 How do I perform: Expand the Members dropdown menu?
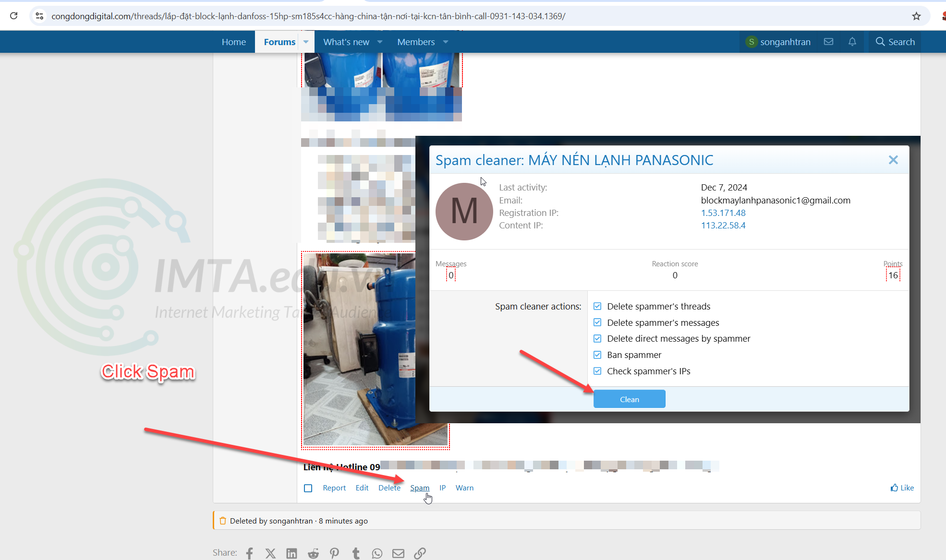(446, 42)
